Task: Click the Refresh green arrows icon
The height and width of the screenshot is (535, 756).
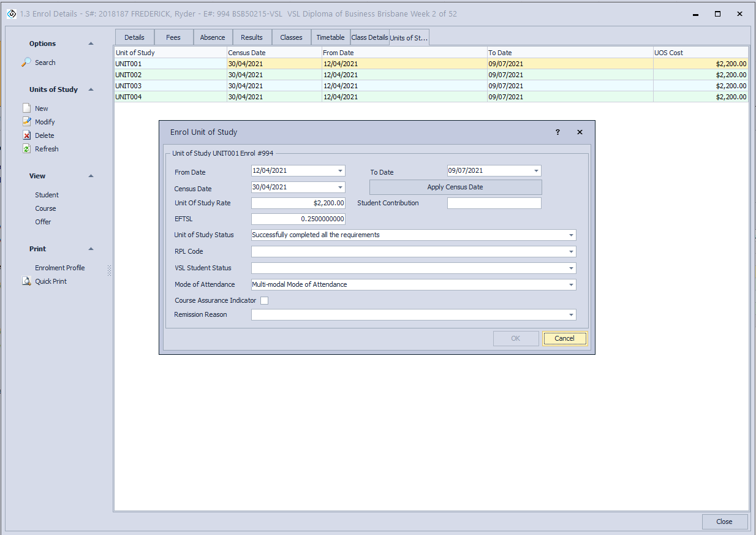Action: pyautogui.click(x=27, y=149)
